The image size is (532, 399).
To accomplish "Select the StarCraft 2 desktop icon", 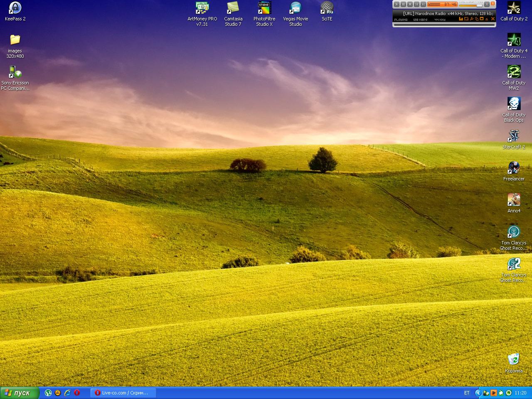I will tap(514, 136).
